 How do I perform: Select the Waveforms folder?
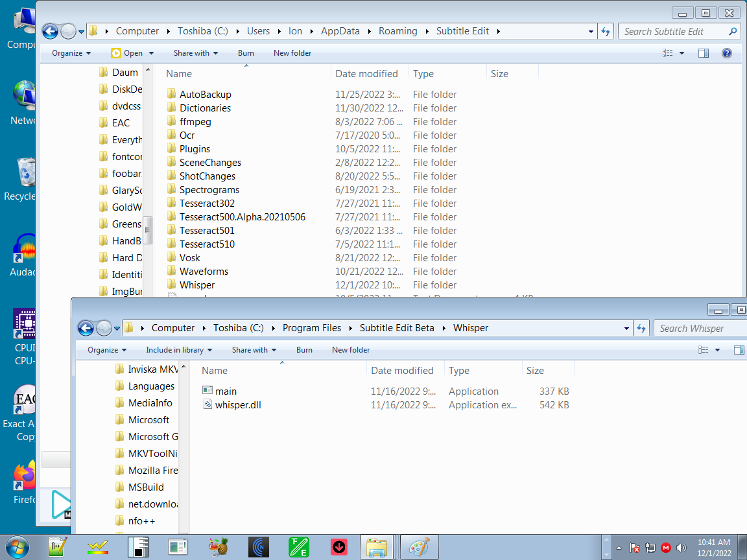pyautogui.click(x=204, y=271)
